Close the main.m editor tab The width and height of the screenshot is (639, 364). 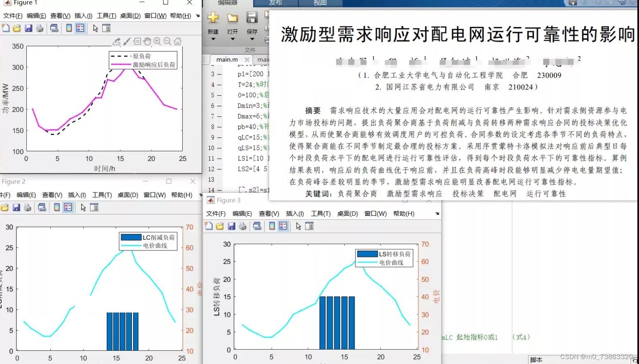click(247, 60)
